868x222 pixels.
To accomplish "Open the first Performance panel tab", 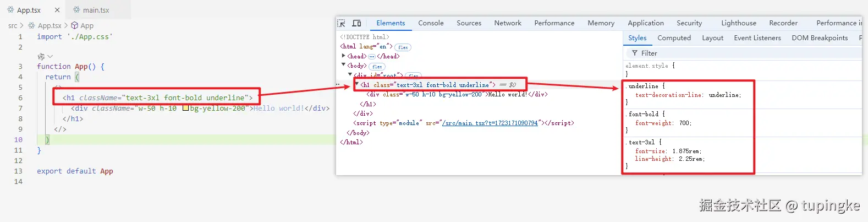I will tap(554, 23).
